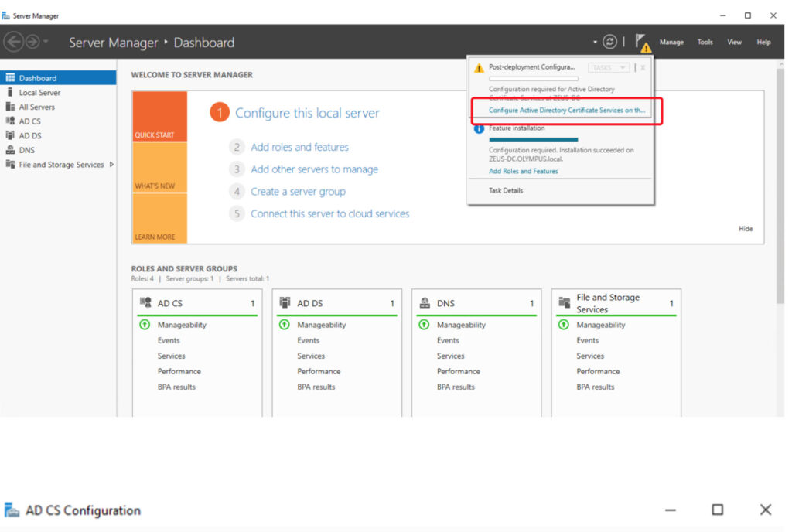Open Task Details in notification panel
This screenshot has height=532, width=792.
click(506, 190)
